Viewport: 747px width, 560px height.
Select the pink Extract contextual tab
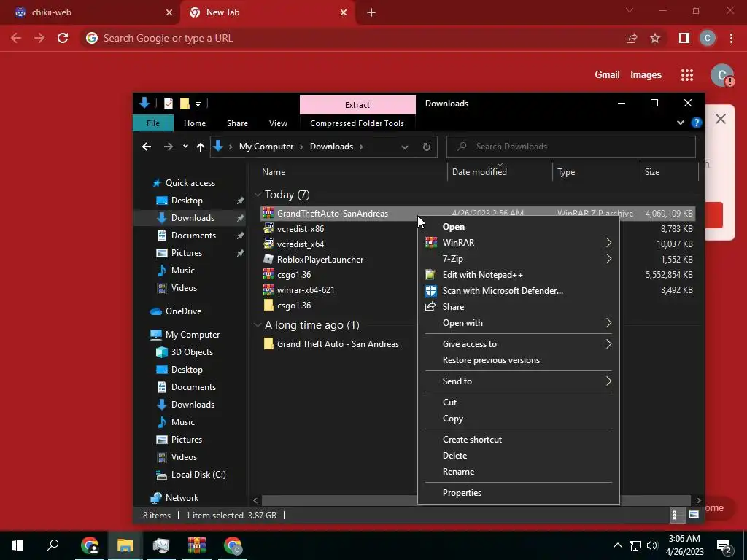357,105
